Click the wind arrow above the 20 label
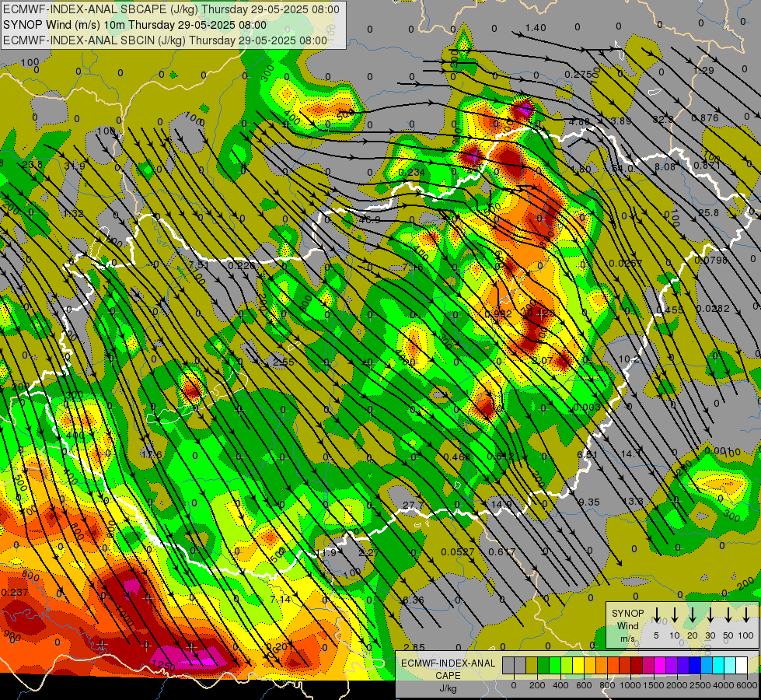This screenshot has width=761, height=700. (692, 615)
